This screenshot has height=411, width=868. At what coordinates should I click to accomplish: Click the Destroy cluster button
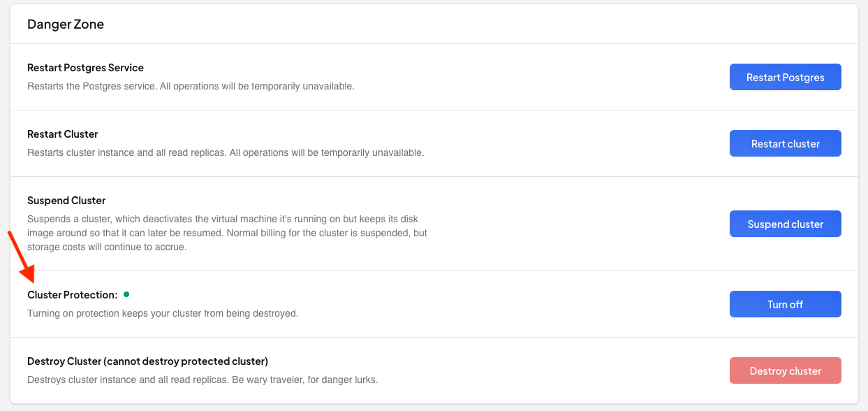[x=785, y=371]
